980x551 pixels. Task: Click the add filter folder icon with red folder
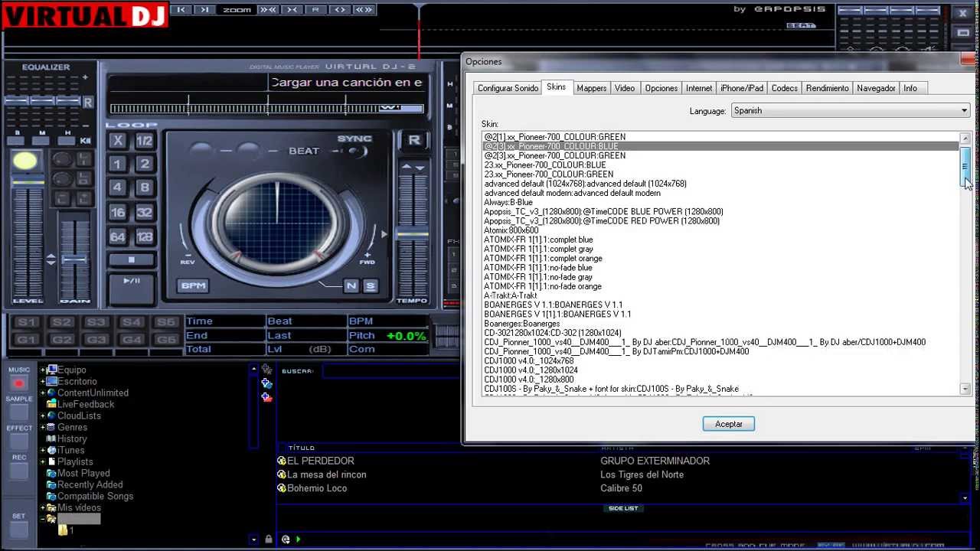[x=266, y=396]
